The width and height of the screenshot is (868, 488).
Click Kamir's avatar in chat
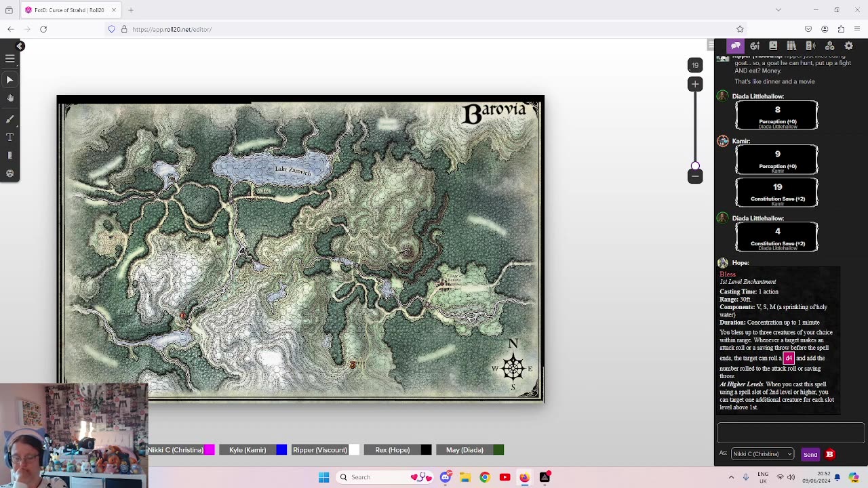coord(723,141)
